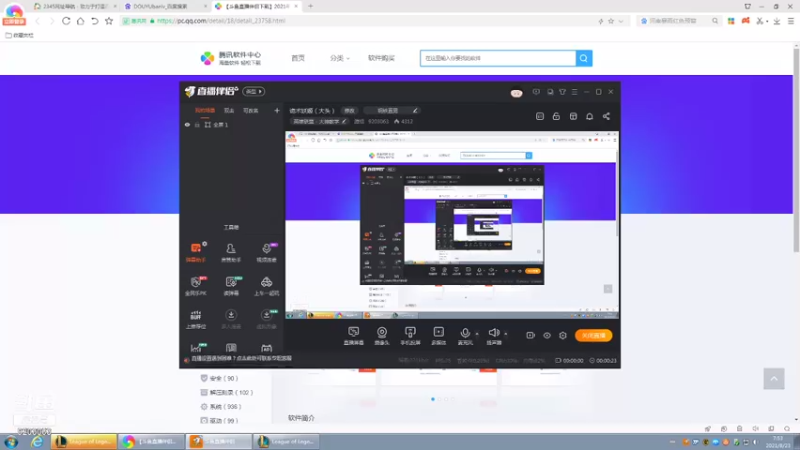The width and height of the screenshot is (800, 450).
Task: Click the scroll-to-top arrow button on page
Action: point(774,379)
